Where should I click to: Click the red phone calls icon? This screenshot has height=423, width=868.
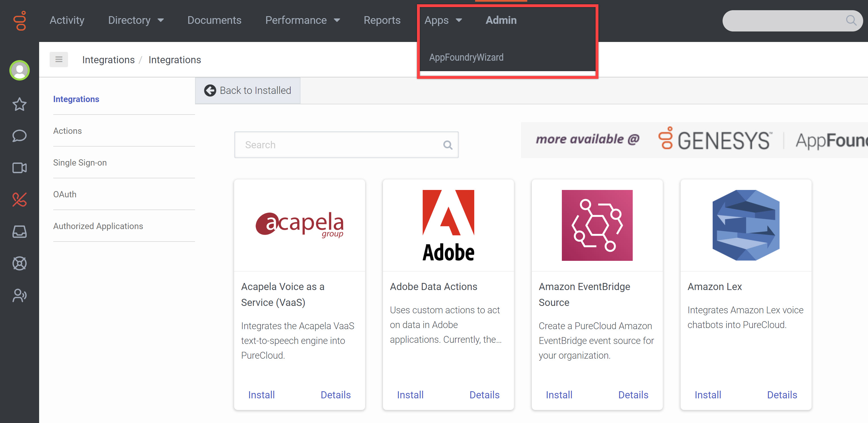(20, 200)
